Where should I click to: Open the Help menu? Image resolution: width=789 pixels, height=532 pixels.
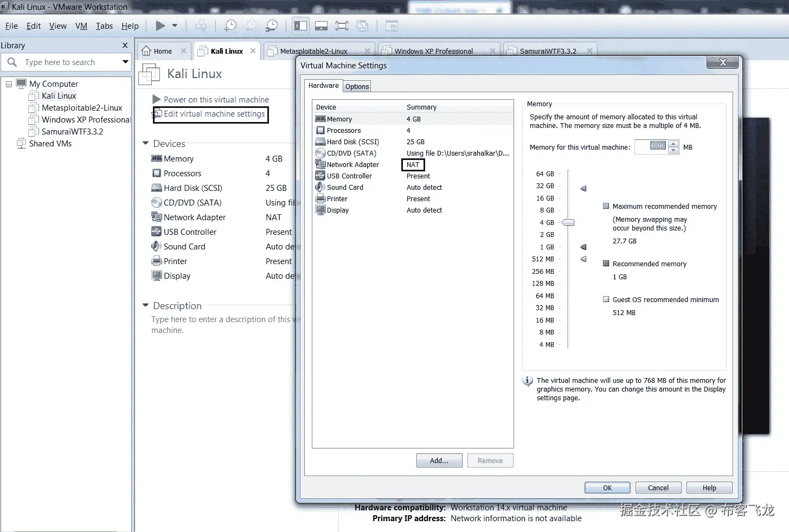click(130, 25)
